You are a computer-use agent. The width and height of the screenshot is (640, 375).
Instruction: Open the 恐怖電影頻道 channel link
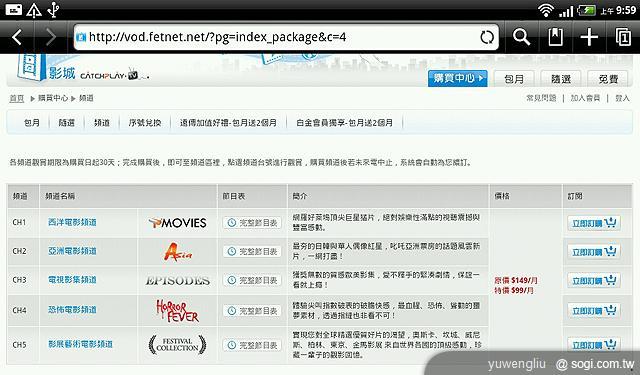(x=72, y=310)
